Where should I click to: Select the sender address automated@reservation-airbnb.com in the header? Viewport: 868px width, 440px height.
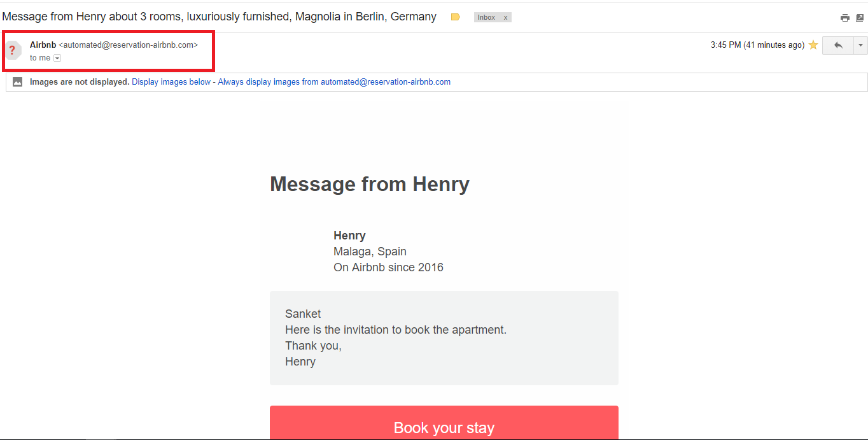129,45
